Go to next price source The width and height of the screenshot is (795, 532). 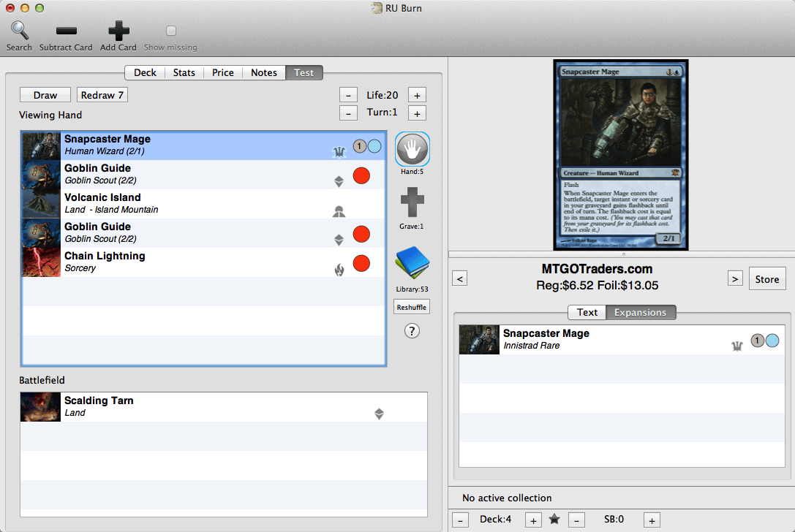point(735,278)
